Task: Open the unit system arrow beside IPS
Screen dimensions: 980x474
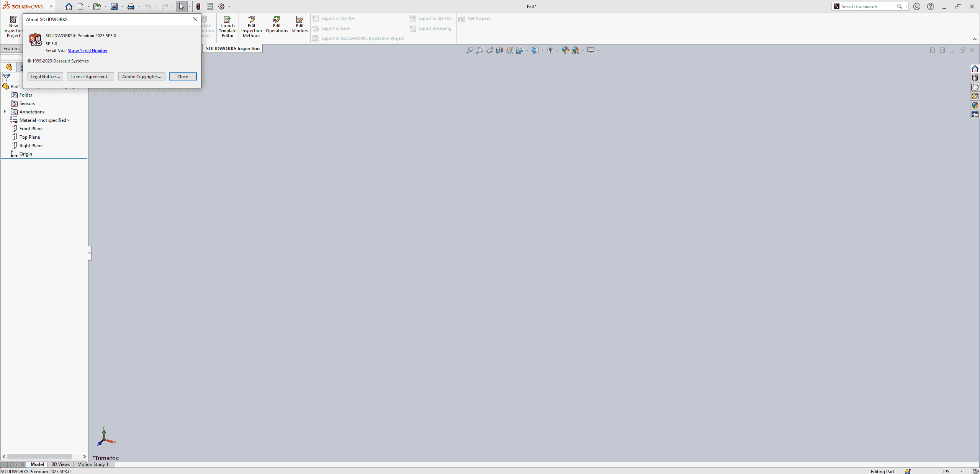Action: point(961,471)
